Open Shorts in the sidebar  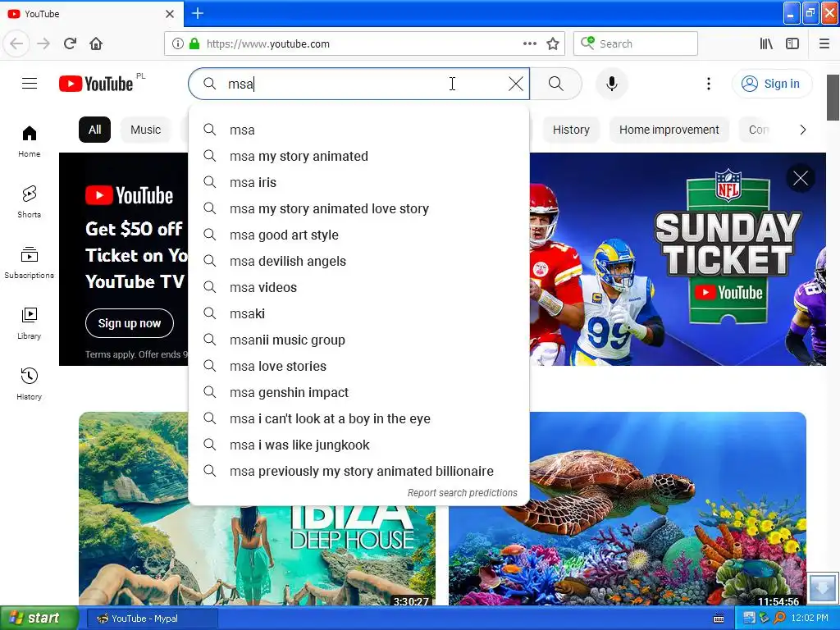point(29,202)
